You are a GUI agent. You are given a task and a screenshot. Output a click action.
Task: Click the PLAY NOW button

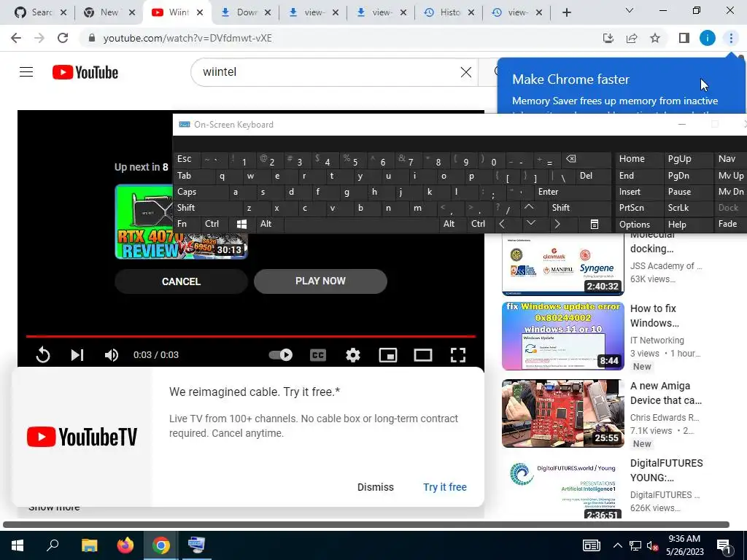[320, 281]
